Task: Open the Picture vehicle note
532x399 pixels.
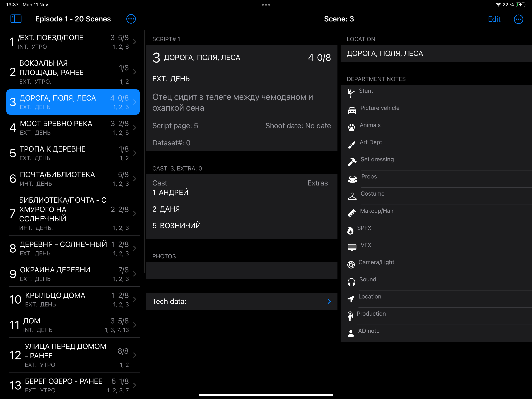Action: [x=436, y=110]
